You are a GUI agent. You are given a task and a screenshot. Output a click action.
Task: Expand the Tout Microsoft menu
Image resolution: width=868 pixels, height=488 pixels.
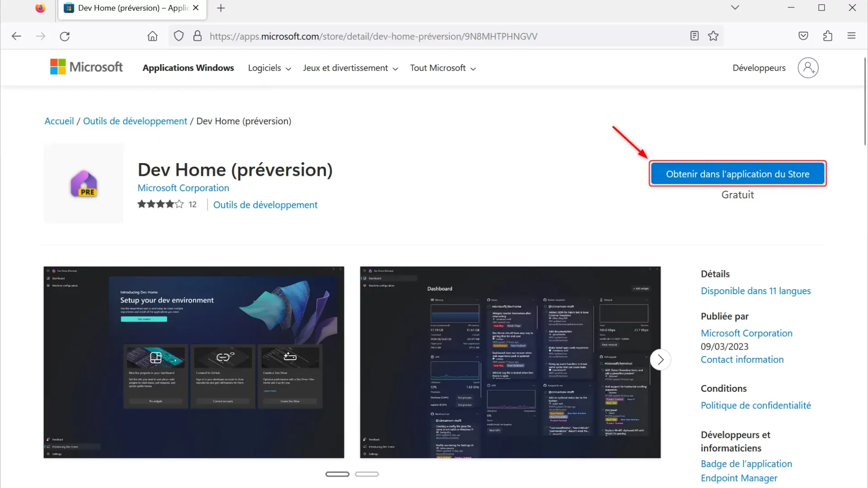pos(443,68)
